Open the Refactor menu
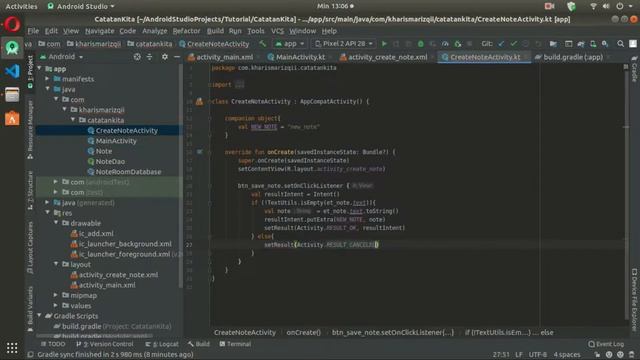Viewport: 640px width, 360px height. [x=186, y=31]
